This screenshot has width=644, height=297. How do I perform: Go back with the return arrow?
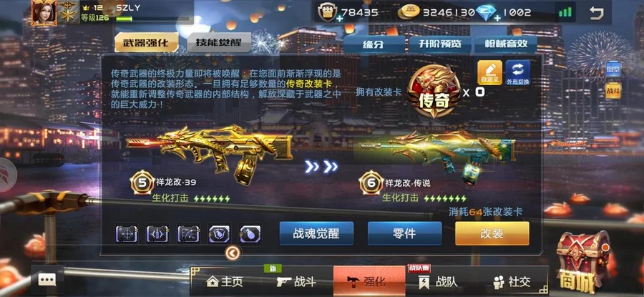(596, 12)
